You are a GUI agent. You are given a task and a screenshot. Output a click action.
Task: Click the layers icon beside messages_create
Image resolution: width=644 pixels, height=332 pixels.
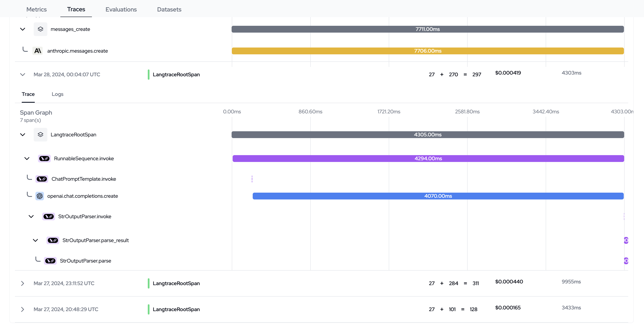pyautogui.click(x=40, y=29)
